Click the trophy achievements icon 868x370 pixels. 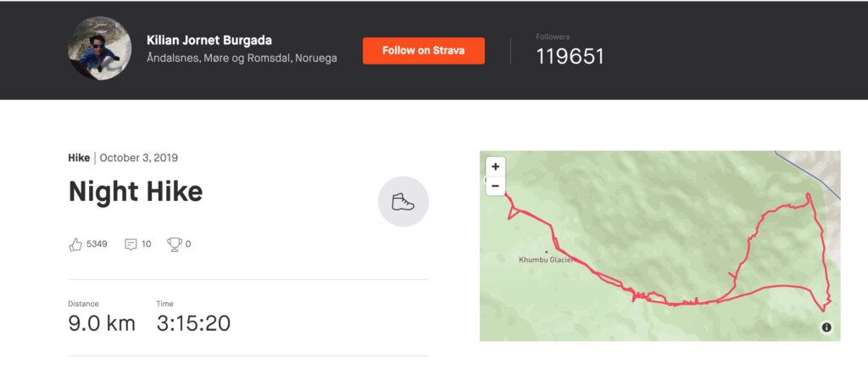tap(175, 244)
